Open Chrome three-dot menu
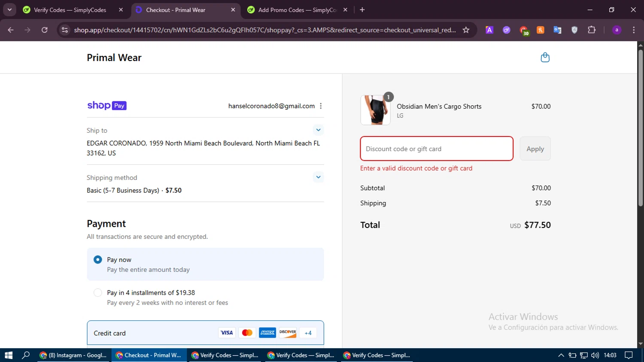644x362 pixels. pyautogui.click(x=634, y=30)
